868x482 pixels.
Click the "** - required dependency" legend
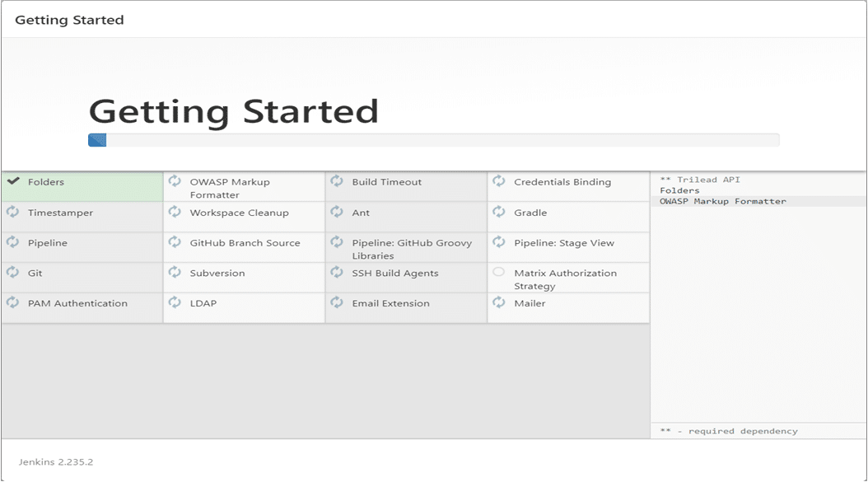729,431
